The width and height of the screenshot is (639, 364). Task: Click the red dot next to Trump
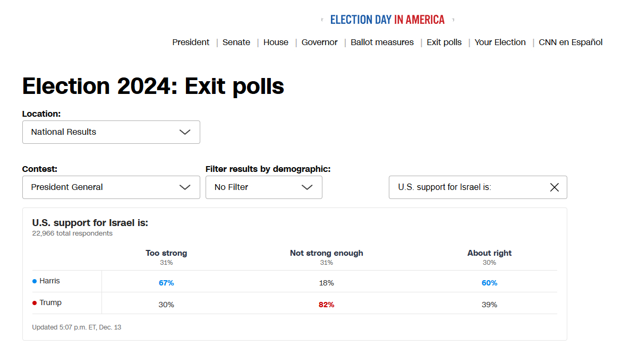(x=35, y=303)
